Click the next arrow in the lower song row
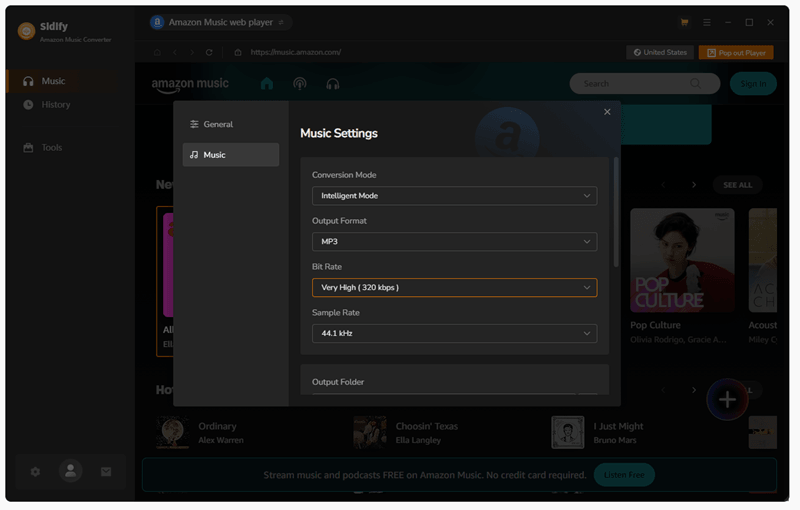Image resolution: width=800 pixels, height=510 pixels. pos(694,390)
